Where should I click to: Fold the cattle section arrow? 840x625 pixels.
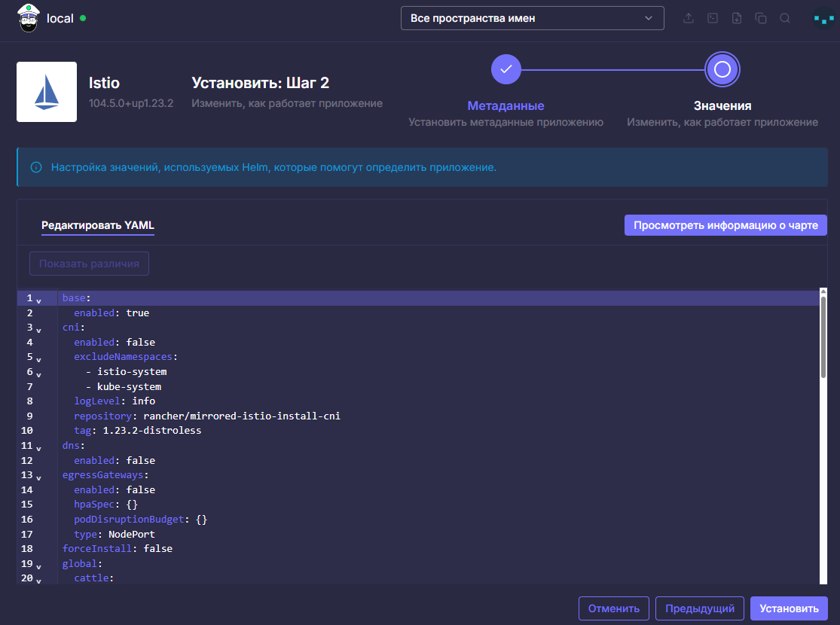click(38, 581)
